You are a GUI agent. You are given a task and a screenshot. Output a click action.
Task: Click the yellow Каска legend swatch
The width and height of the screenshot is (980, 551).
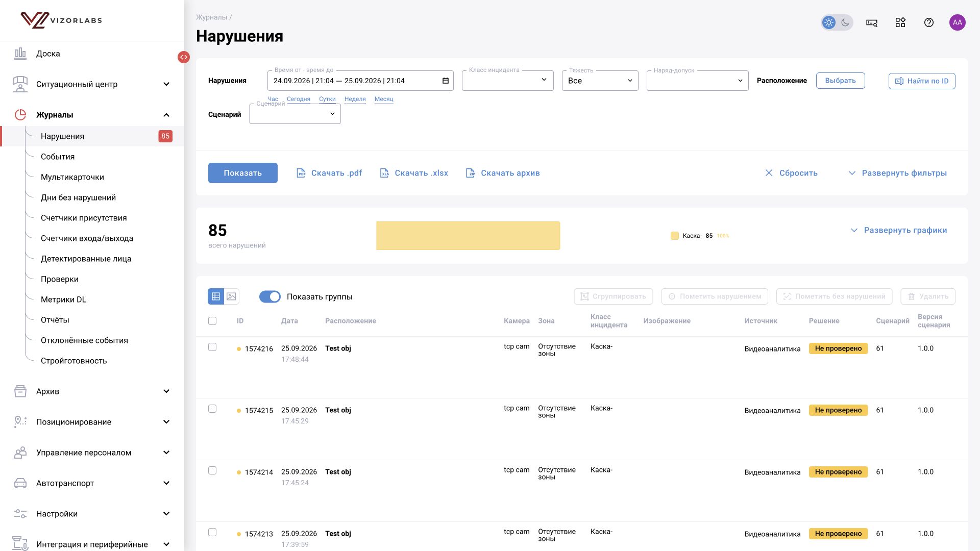675,236
